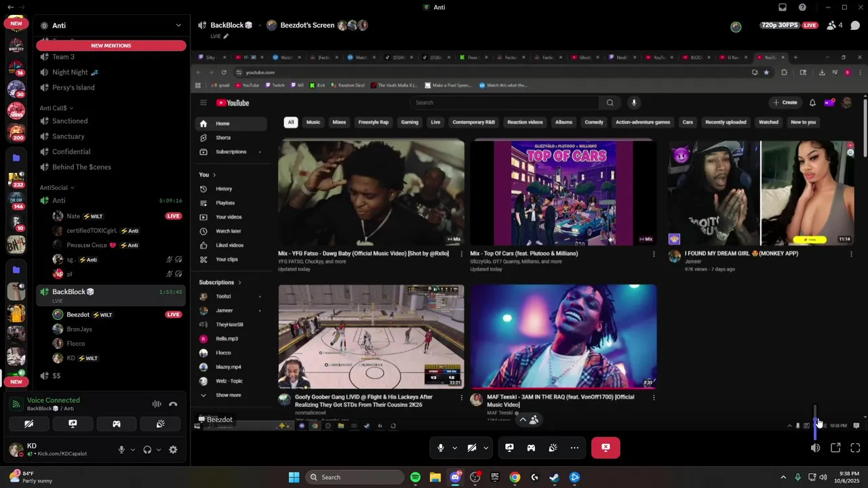Mute microphone in bottom call controls
The height and width of the screenshot is (488, 868).
[x=441, y=447]
